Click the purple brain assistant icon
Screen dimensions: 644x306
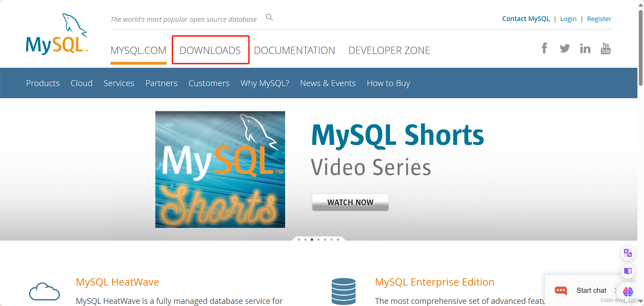(628, 291)
